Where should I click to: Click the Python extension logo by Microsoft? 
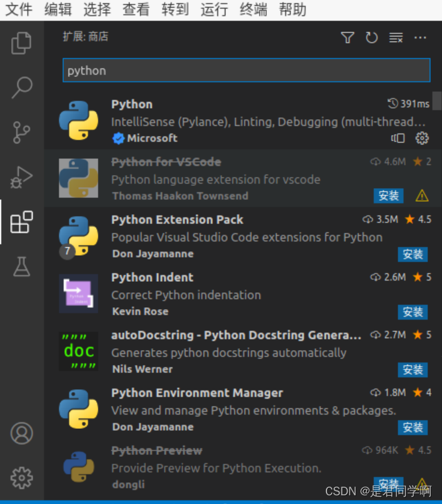click(x=78, y=120)
